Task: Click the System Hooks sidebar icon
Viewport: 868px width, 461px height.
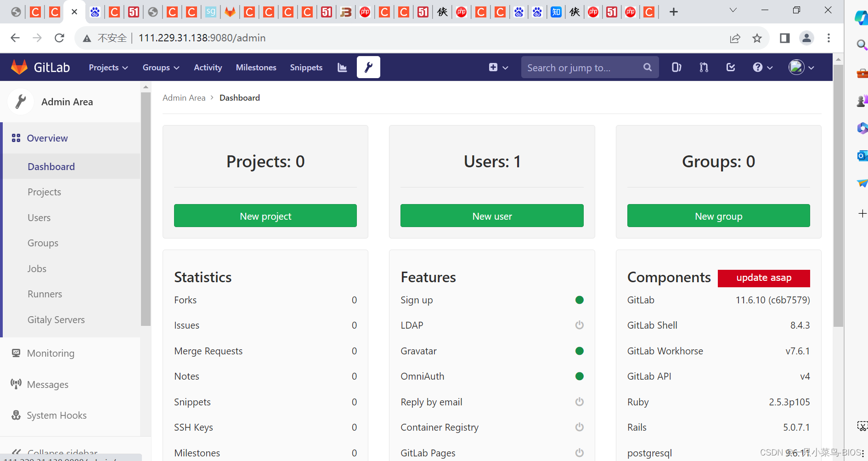Action: point(16,415)
